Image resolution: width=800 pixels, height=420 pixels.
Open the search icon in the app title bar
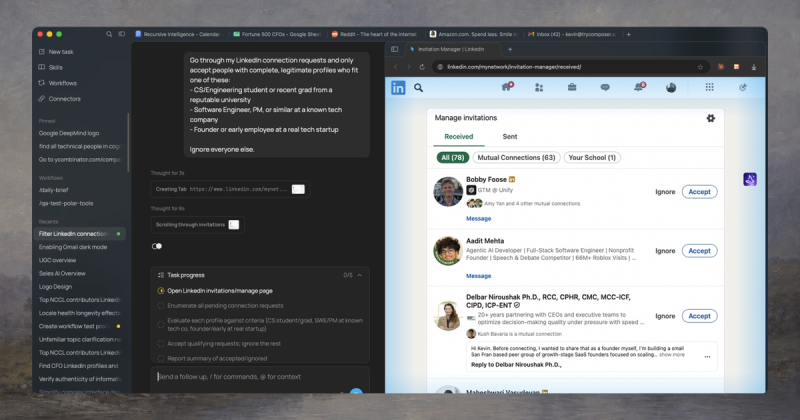click(x=109, y=34)
